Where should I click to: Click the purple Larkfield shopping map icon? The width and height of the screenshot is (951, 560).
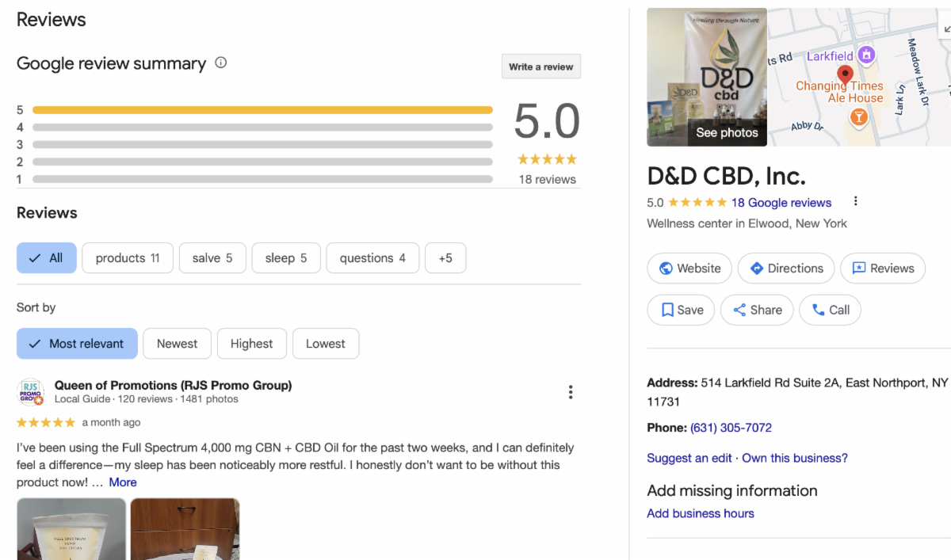(867, 55)
